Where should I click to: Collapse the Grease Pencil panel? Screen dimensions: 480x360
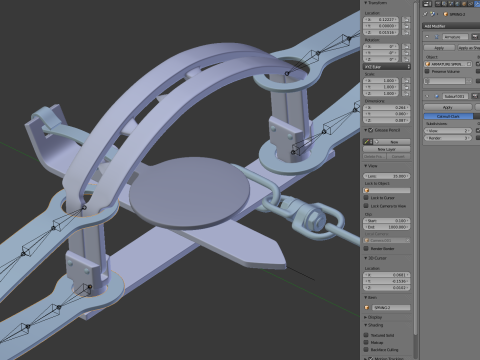pos(366,130)
